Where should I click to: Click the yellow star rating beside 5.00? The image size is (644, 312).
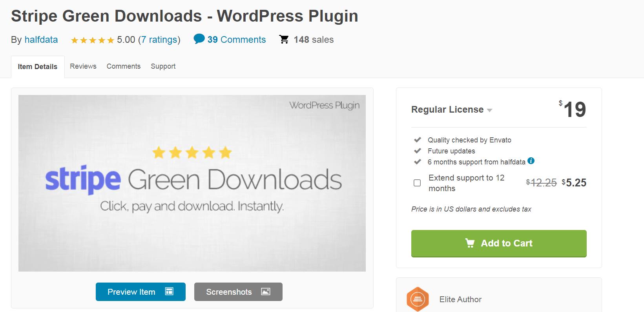click(x=93, y=40)
